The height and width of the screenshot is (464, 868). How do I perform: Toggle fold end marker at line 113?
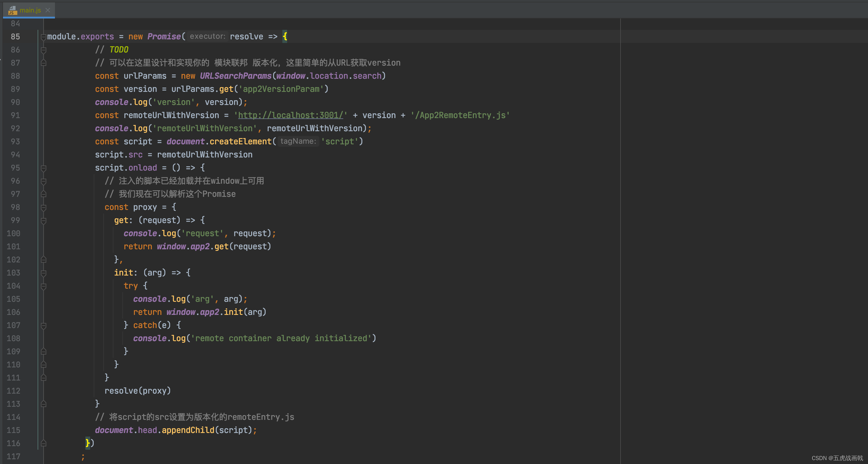(44, 404)
